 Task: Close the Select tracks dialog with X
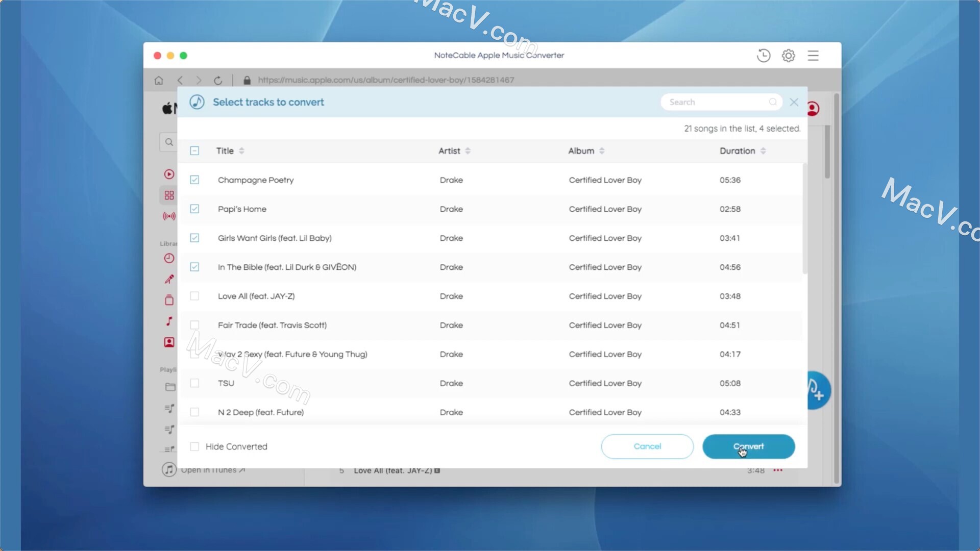coord(794,102)
